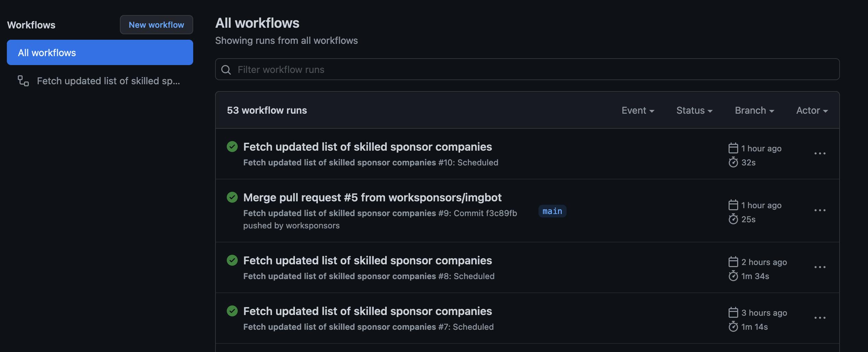
Task: Expand the Event filter dropdown
Action: (638, 110)
